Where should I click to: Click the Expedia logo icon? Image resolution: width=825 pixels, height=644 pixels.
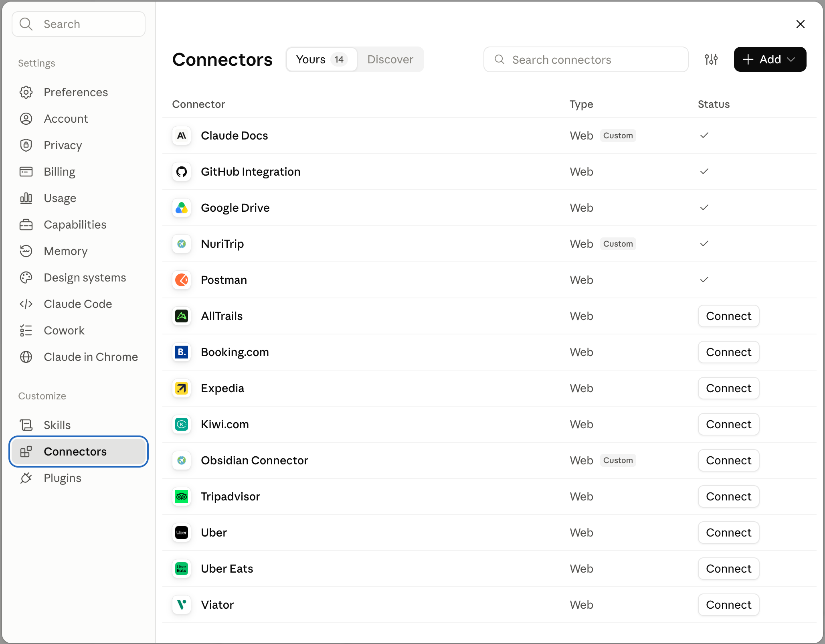pyautogui.click(x=182, y=388)
